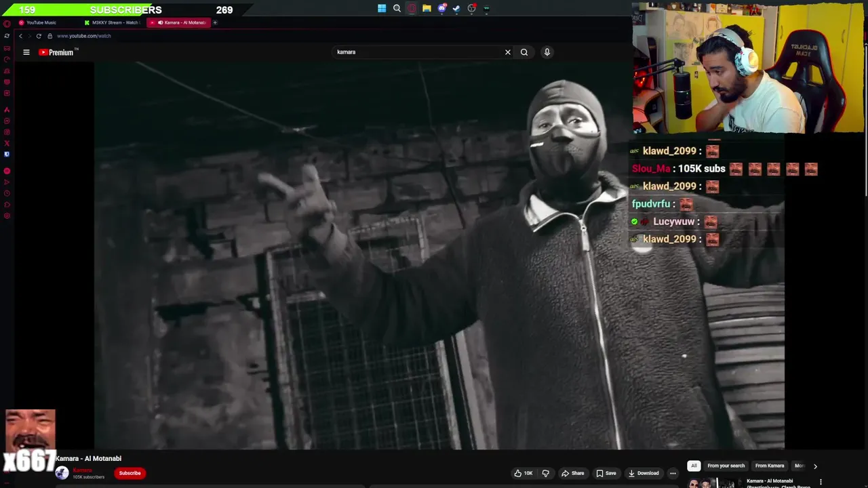Start voice search with microphone
This screenshot has height=488, width=868.
pos(547,52)
